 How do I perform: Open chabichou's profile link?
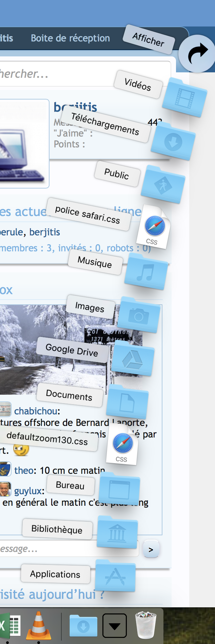pyautogui.click(x=36, y=411)
